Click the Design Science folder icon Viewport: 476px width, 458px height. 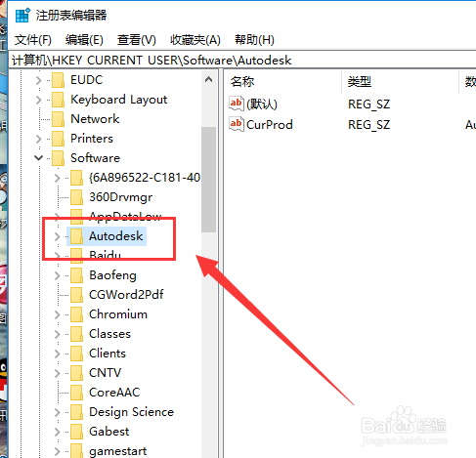tap(76, 412)
